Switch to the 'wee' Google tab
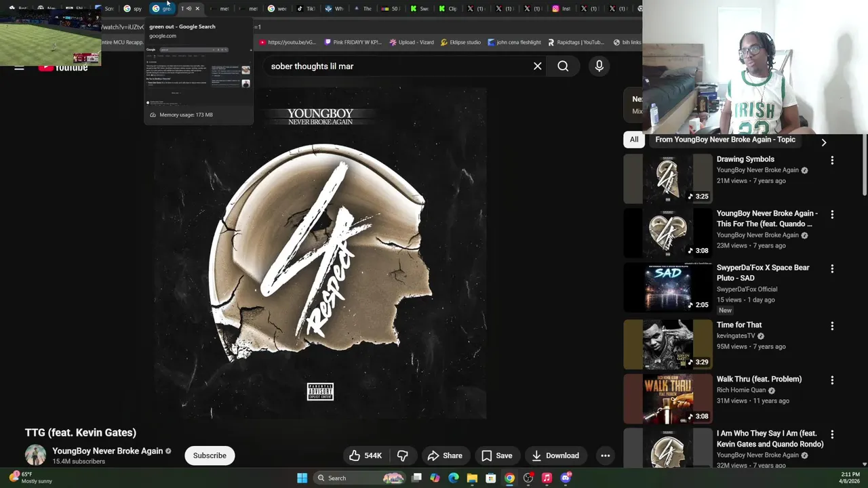Viewport: 868px width, 488px height. click(277, 9)
